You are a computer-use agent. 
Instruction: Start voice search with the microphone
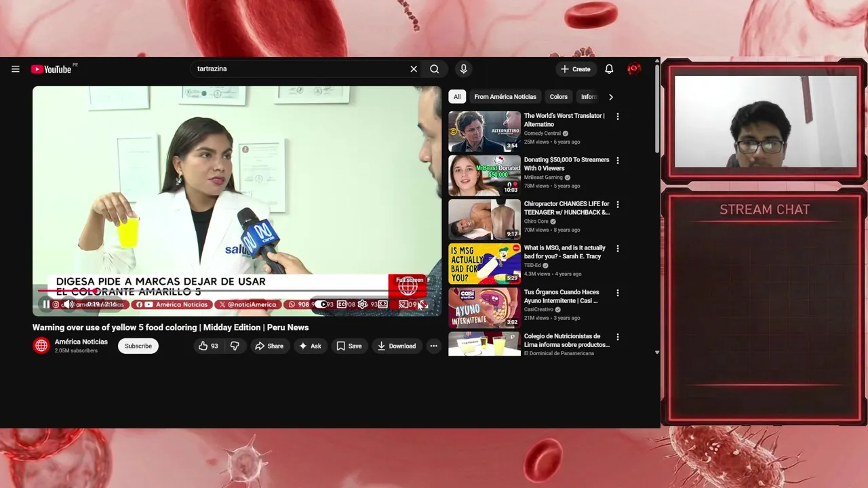tap(464, 69)
